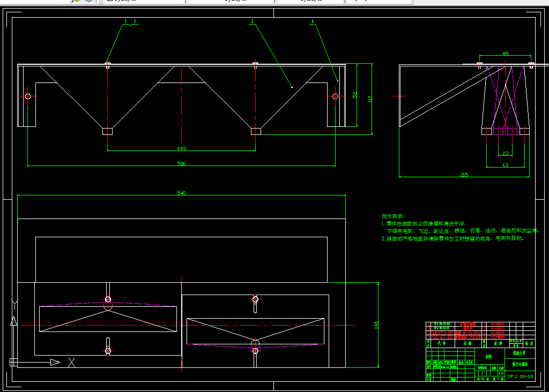
Task: Select leader callout number 4 at top
Action: 313,21
